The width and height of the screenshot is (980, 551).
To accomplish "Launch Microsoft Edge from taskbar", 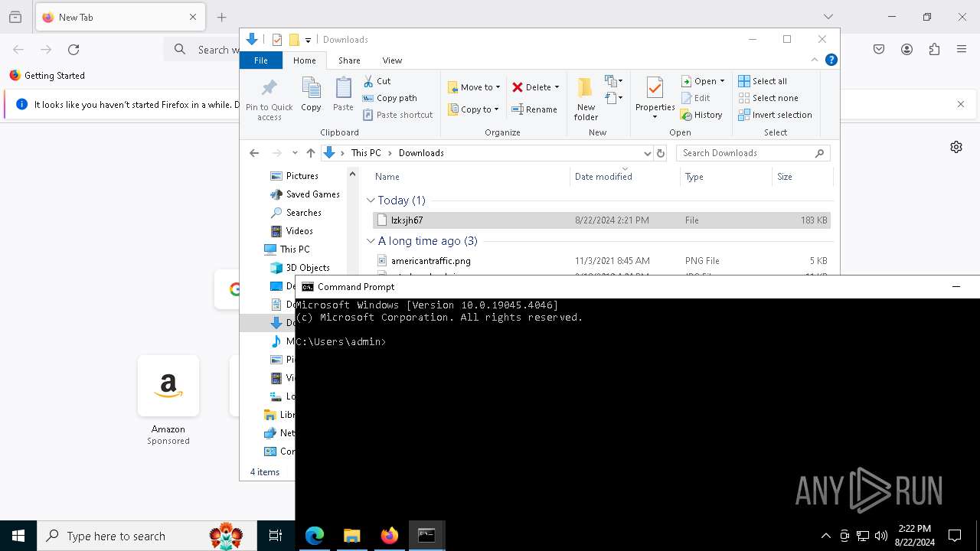I will pos(315,536).
